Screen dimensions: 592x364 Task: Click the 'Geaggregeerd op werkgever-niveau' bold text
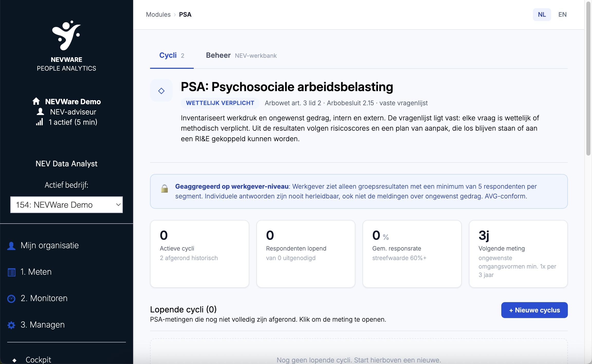[x=232, y=186]
